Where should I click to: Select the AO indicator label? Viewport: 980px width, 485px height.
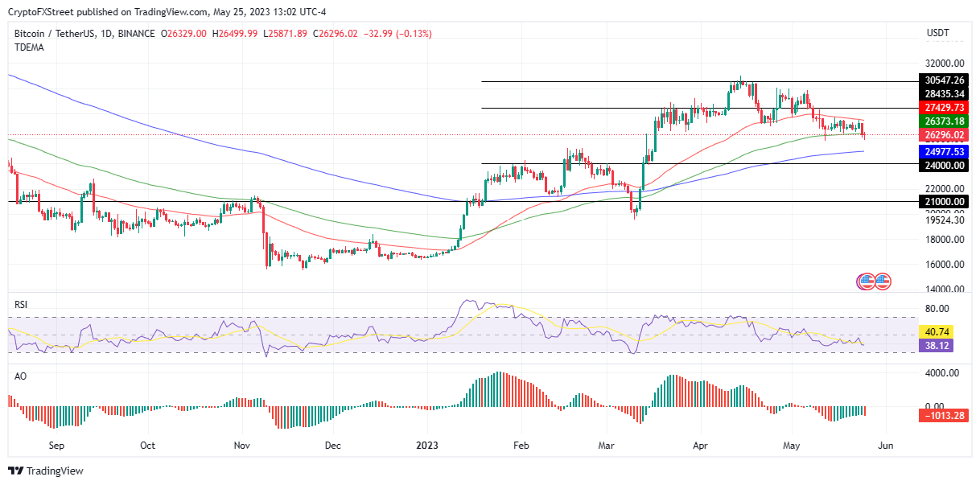(x=20, y=376)
